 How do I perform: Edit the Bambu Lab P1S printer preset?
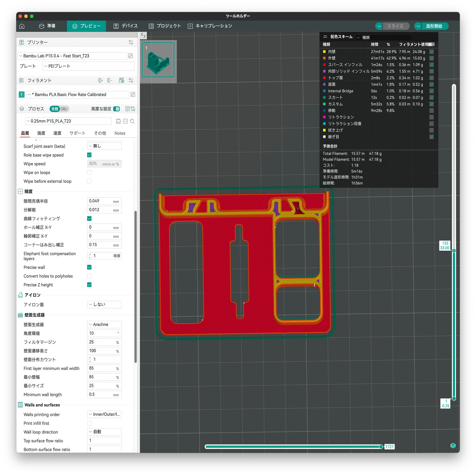click(x=131, y=56)
